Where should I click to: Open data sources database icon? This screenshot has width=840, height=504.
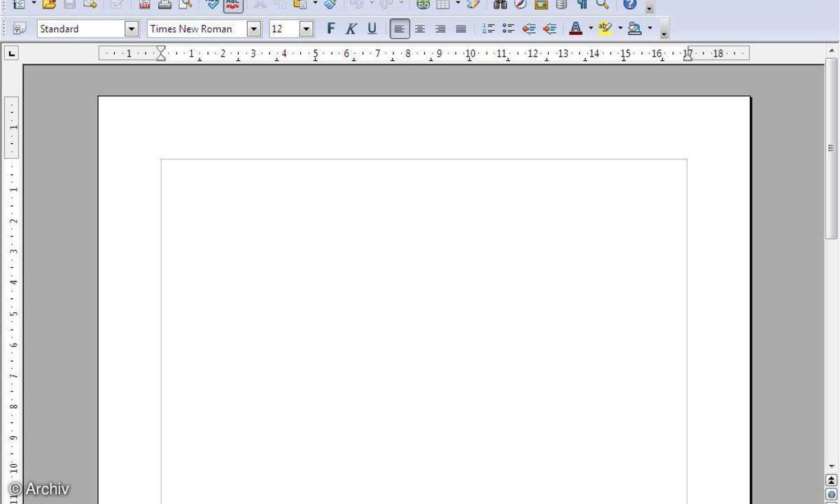coord(561,4)
